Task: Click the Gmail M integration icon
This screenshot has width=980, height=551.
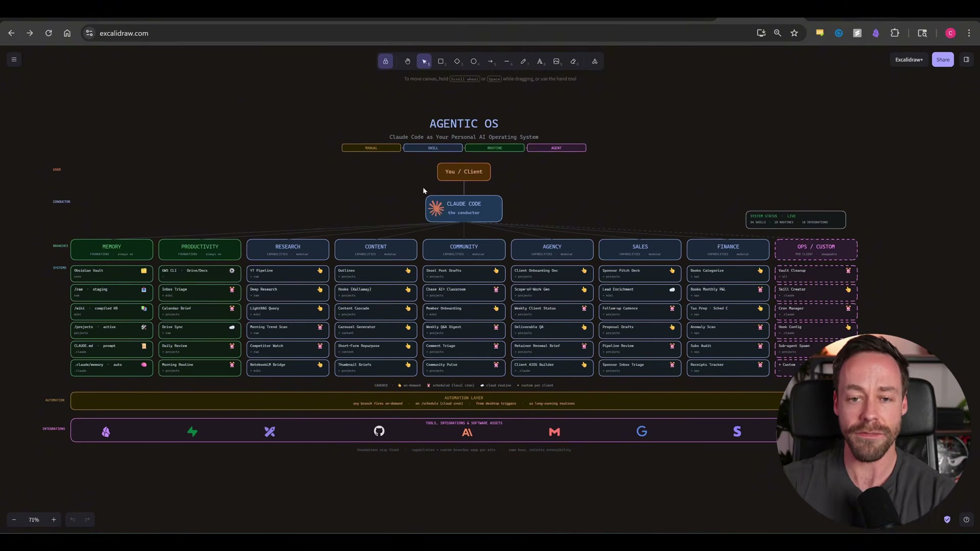Action: [554, 432]
